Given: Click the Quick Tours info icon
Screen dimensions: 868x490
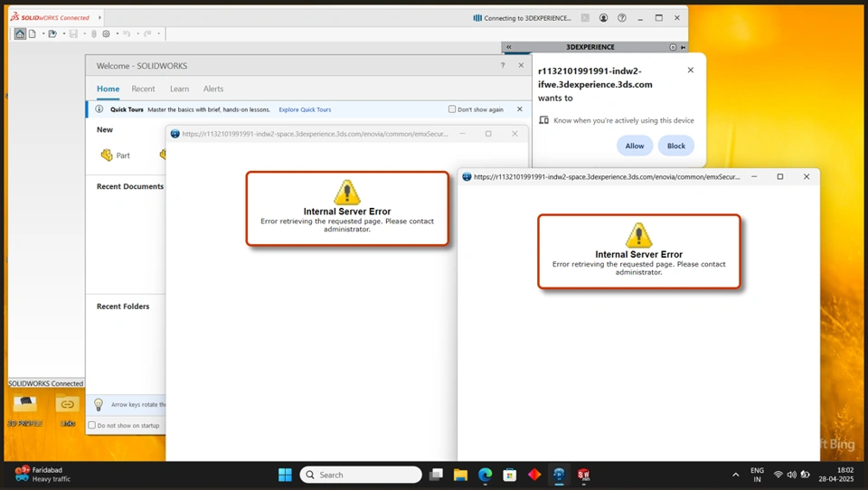Looking at the screenshot, I should (x=99, y=109).
